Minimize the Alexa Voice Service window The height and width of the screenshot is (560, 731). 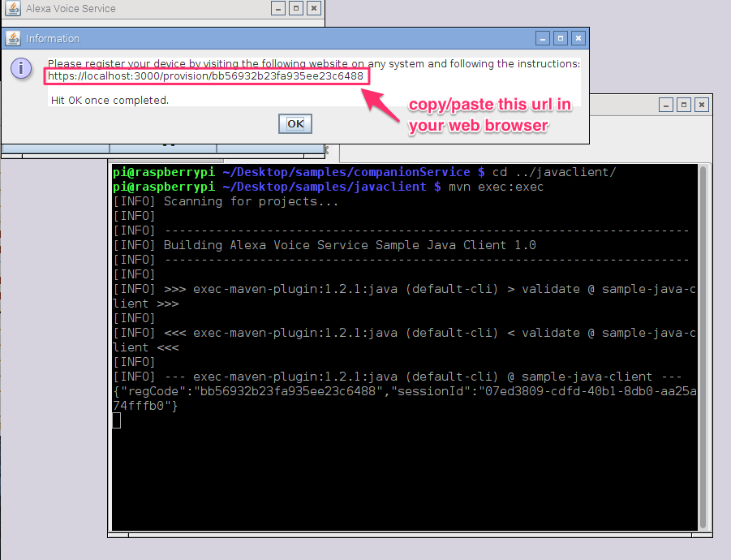coord(278,8)
